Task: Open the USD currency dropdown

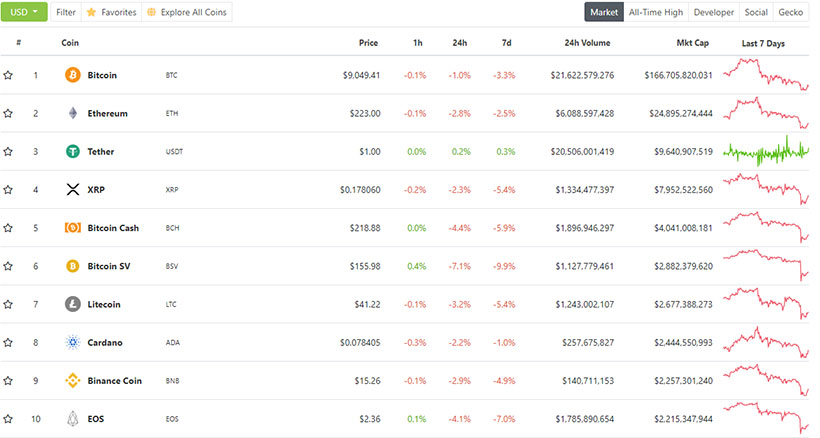Action: (24, 12)
